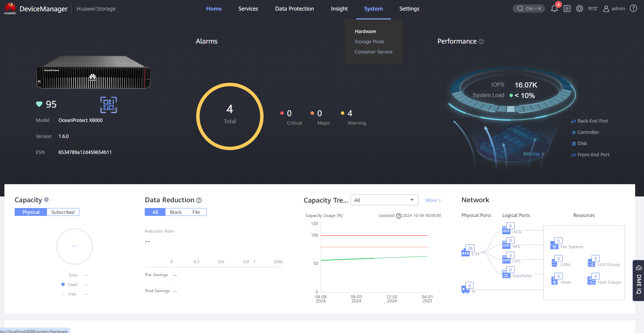The height and width of the screenshot is (333, 644).
Task: Open the LUN Groups resource icon
Action: 592,263
